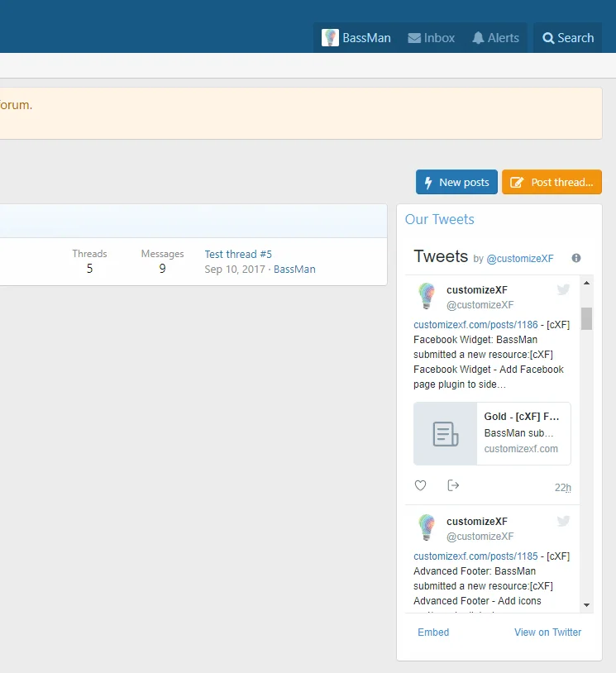
Task: Open the customizexf.com/posts/1185 link
Action: [x=475, y=556]
